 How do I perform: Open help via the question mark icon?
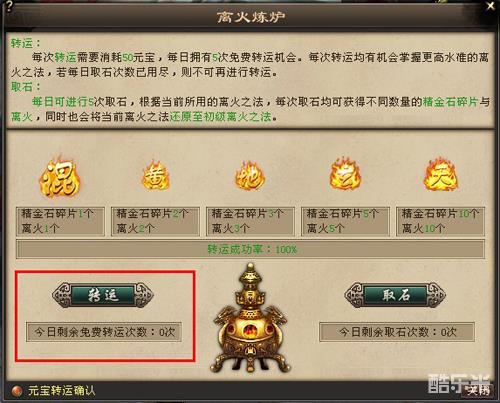pyautogui.click(x=9, y=7)
